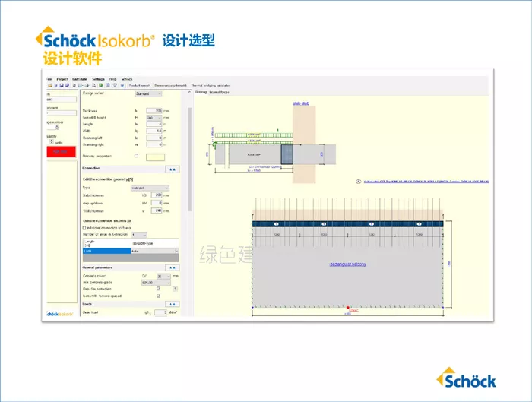
Task: Open the Design variant Standard dropdown
Action: click(x=148, y=93)
